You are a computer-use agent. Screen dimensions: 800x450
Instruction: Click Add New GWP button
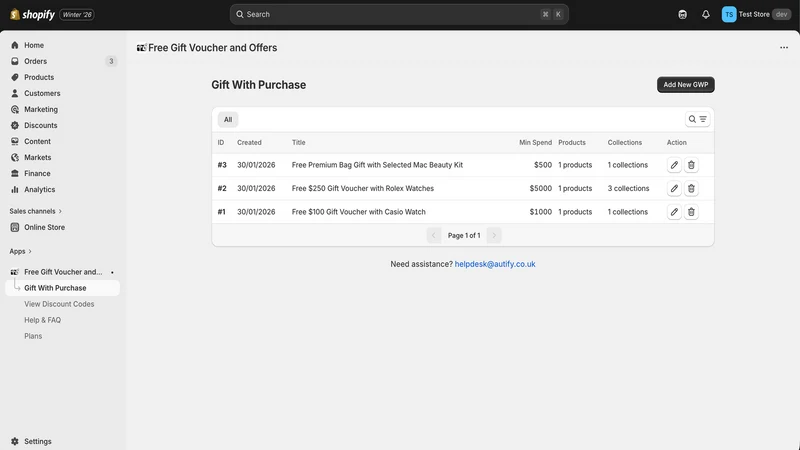point(686,85)
